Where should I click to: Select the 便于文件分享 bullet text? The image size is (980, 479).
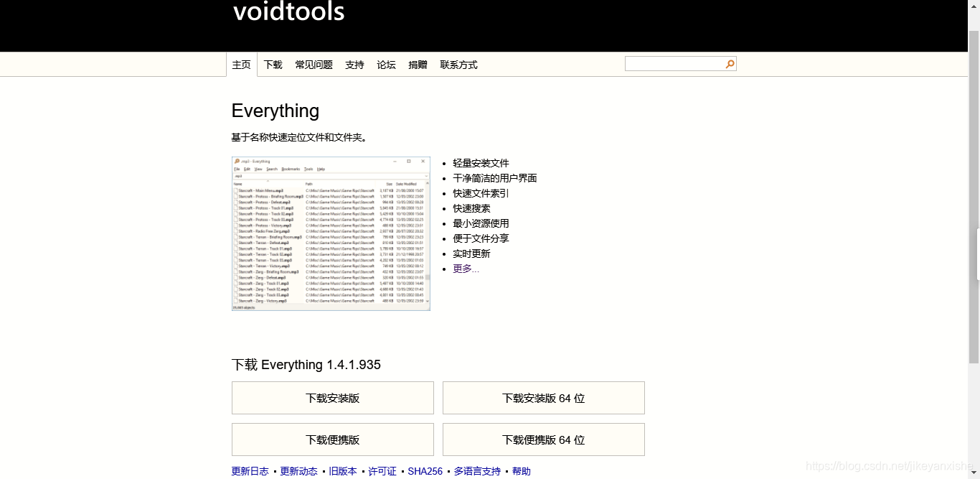481,238
